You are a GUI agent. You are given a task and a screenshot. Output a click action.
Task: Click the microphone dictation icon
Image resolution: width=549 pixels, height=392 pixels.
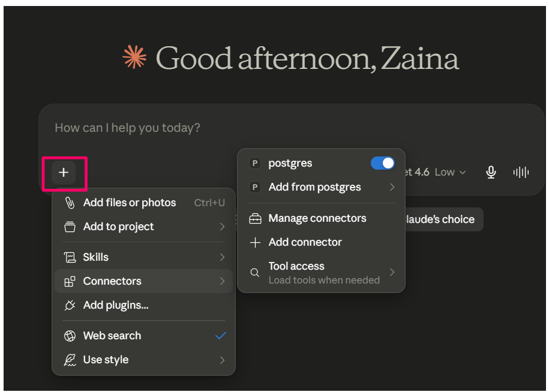[x=491, y=172]
